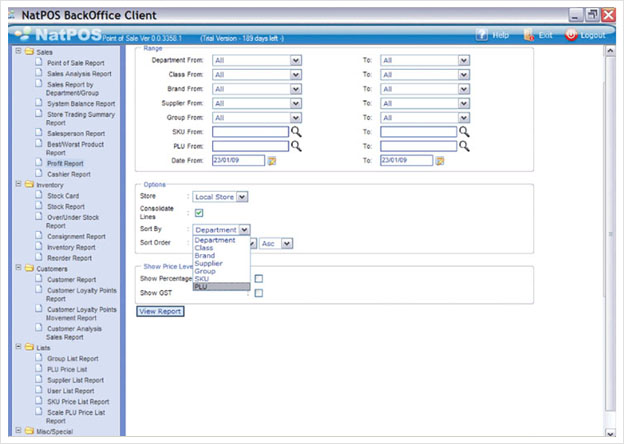The height and width of the screenshot is (444, 624).
Task: Click document icon beside Cashier Report
Action: pyautogui.click(x=39, y=173)
